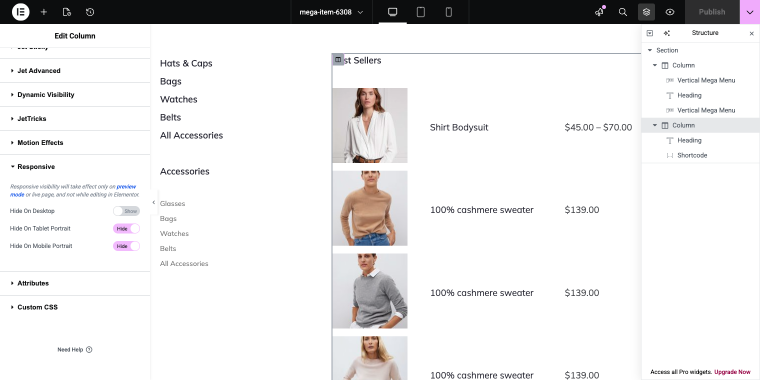Viewport: 760px width, 380px height.
Task: Expand the Attributes section
Action: coord(75,283)
